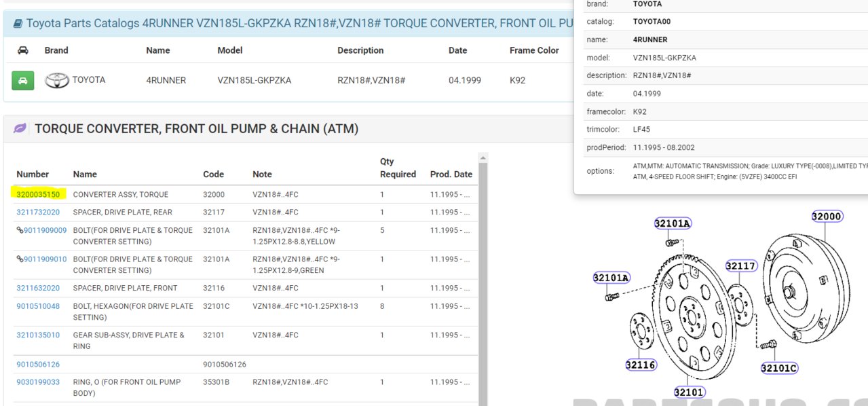Click the book icon in the catalog title
Screen dimensions: 868x406
click(18, 24)
